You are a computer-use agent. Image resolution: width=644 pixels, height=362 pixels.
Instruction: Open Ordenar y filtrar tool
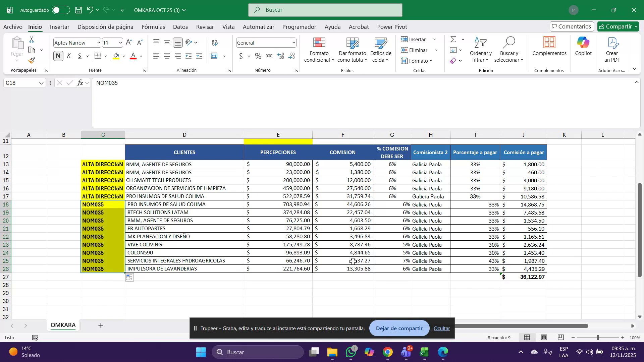pos(480,50)
